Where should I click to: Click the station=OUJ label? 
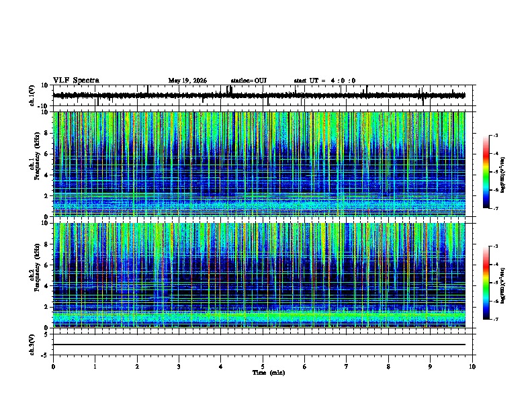[x=249, y=81]
